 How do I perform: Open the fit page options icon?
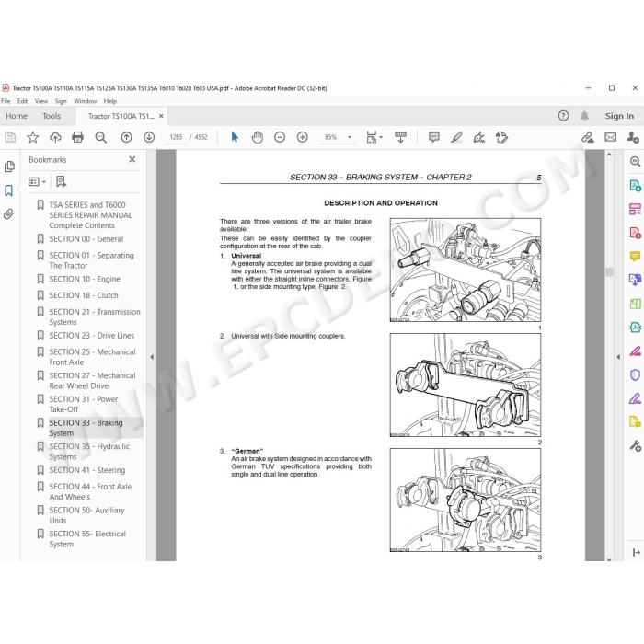[x=374, y=137]
